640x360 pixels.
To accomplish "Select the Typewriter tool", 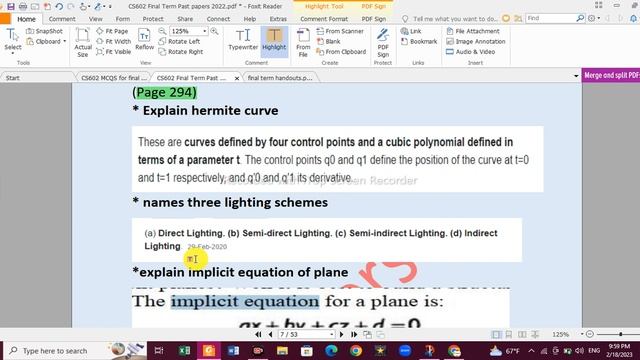I will point(243,40).
